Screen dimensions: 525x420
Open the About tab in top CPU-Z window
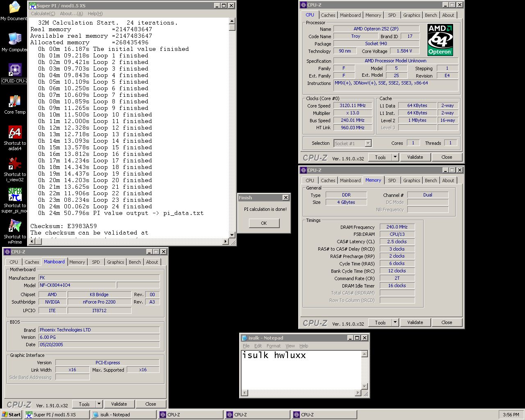[448, 15]
